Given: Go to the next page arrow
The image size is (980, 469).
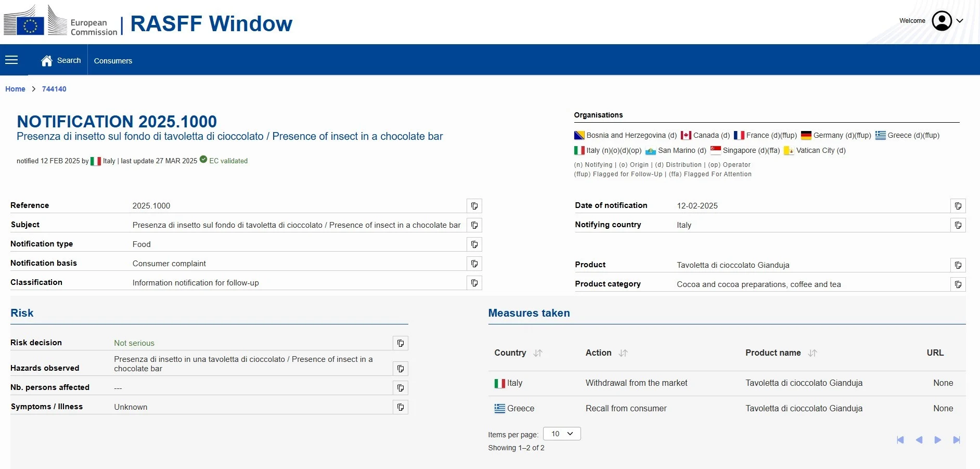Looking at the screenshot, I should pos(937,440).
